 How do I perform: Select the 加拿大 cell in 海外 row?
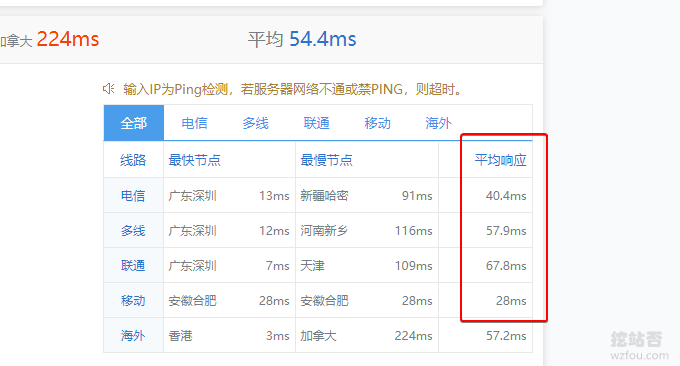pos(318,336)
